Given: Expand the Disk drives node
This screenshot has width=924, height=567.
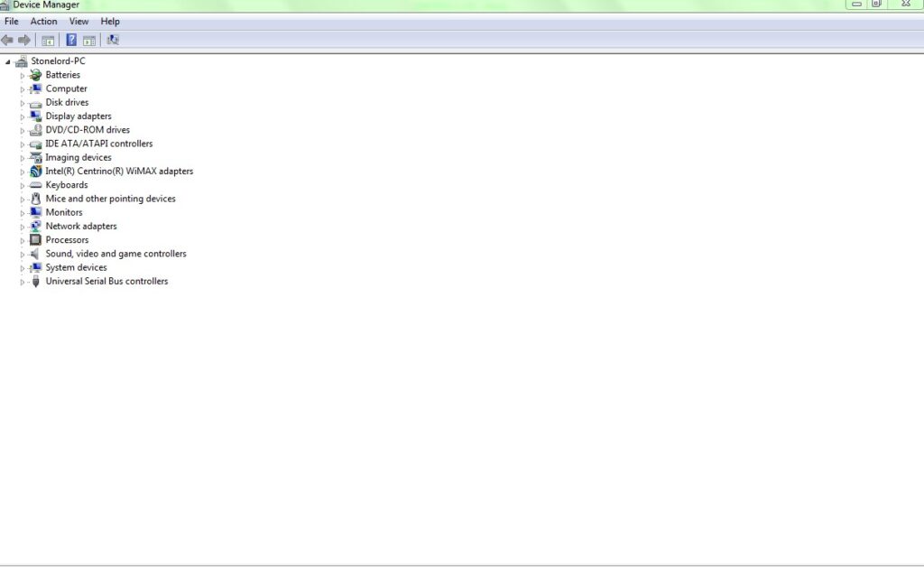Looking at the screenshot, I should pos(23,103).
